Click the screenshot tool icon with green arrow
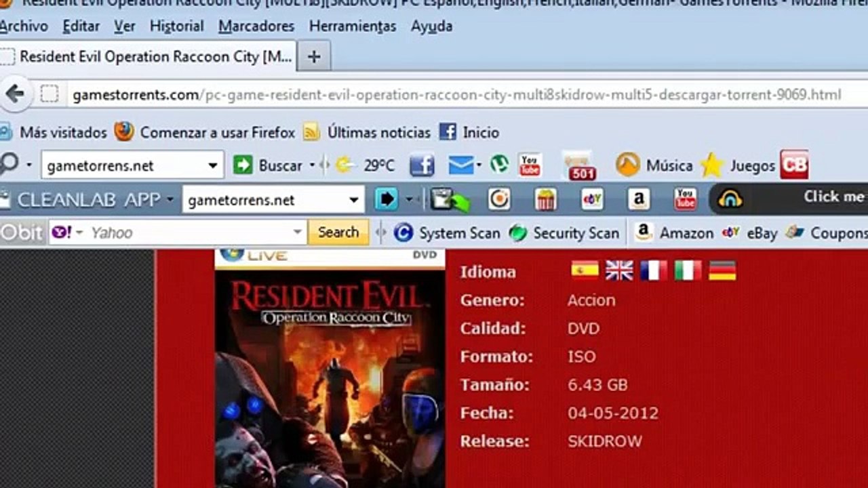The height and width of the screenshot is (488, 868). 450,199
